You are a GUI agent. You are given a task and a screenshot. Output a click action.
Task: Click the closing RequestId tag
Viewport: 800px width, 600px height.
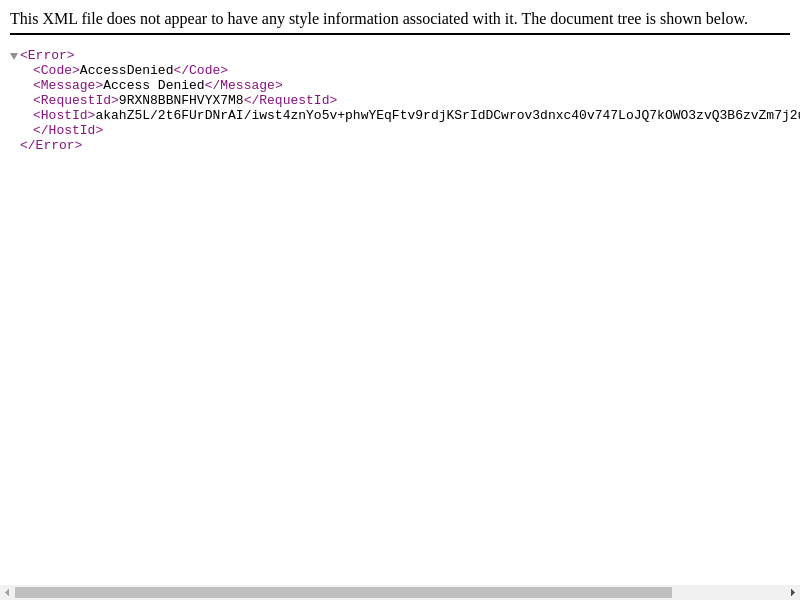click(290, 101)
